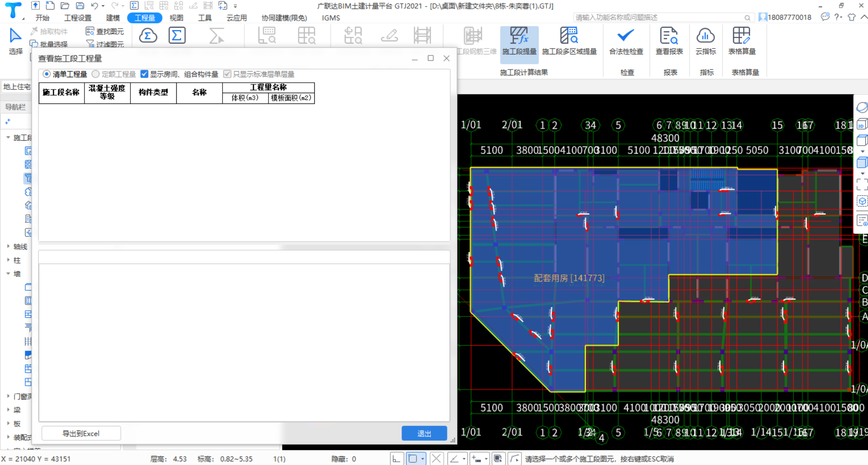Open the 工具 tab
Screen dimensions: 868x465
coord(205,18)
